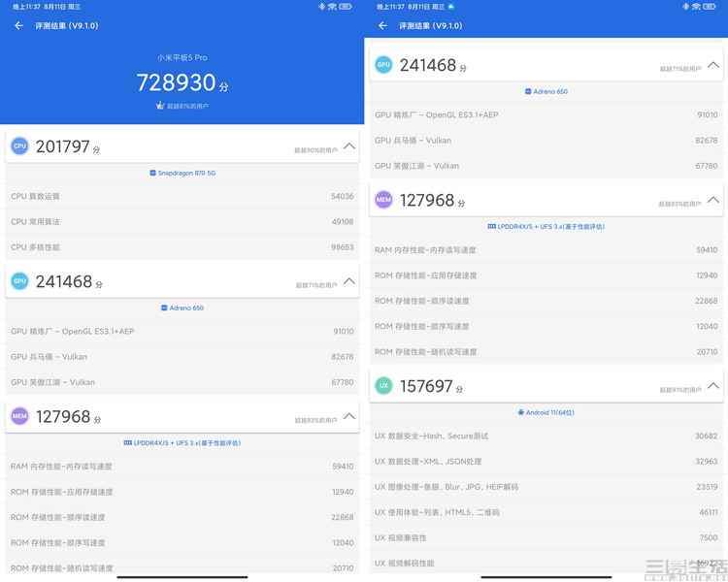The image size is (728, 582).
Task: Collapse the GPU 241468 section in the left screenshot
Action: [x=349, y=281]
